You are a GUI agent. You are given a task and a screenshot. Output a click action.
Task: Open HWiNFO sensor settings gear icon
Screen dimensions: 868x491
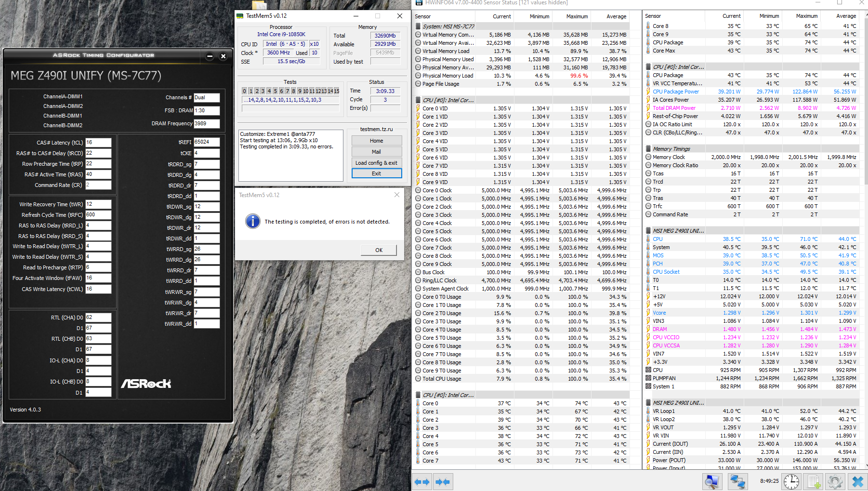[835, 481]
